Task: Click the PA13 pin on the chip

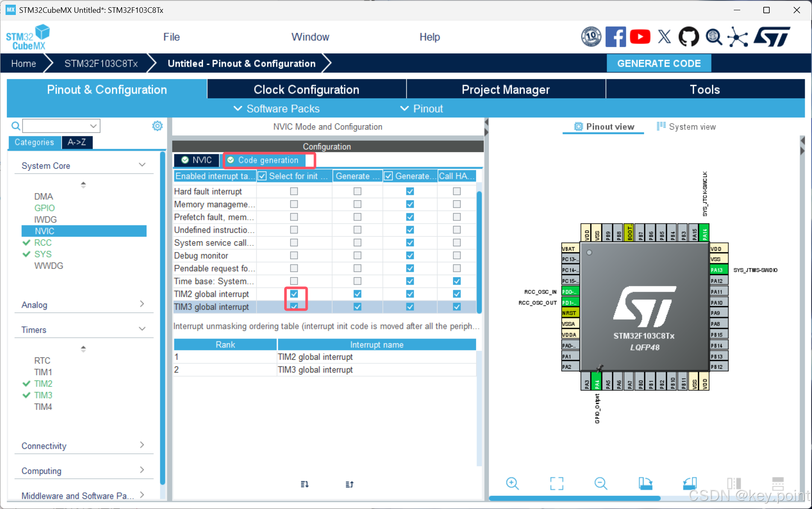Action: coord(718,270)
